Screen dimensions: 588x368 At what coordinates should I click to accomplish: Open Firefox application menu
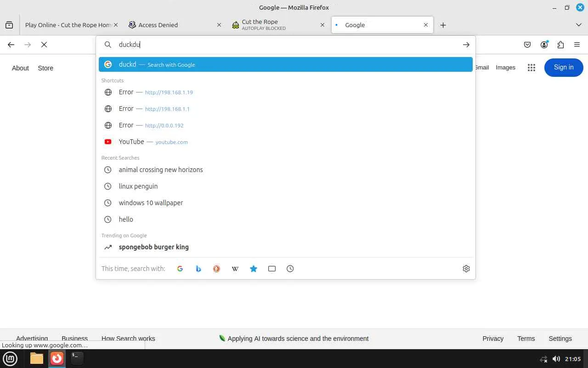[577, 45]
